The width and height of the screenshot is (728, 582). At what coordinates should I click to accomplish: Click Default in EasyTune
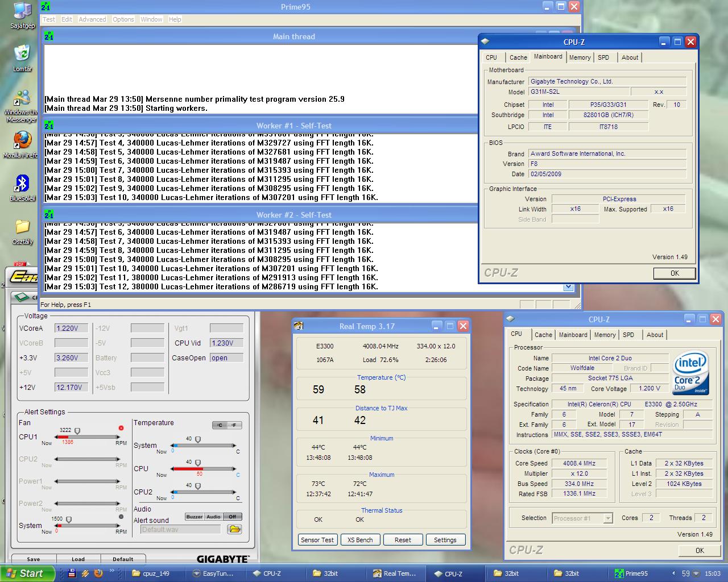pos(123,559)
